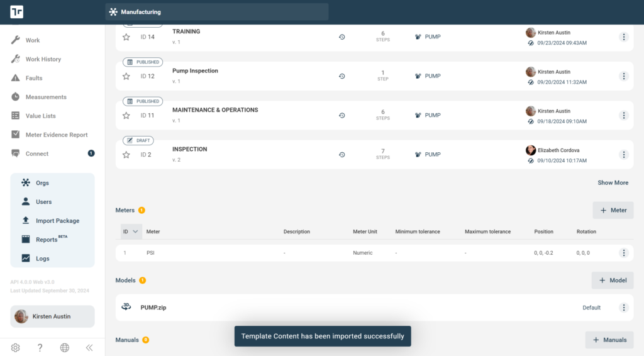
Task: Click PUBLISHED badge on Pump Inspection
Action: (143, 62)
